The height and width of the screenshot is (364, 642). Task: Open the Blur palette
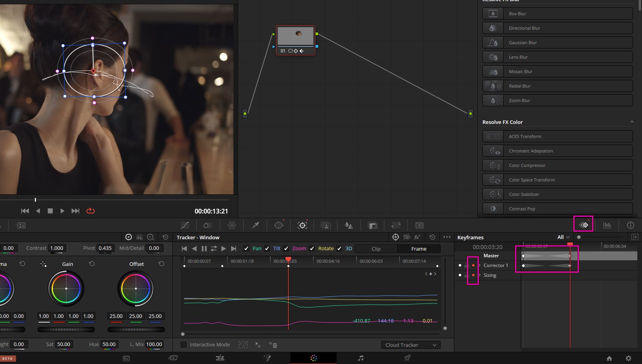pyautogui.click(x=349, y=225)
